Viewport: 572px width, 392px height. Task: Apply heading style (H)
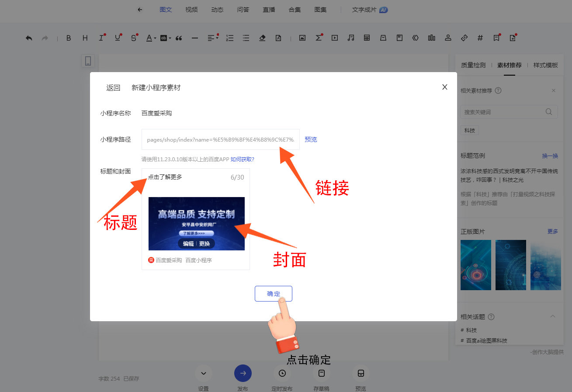tap(85, 38)
